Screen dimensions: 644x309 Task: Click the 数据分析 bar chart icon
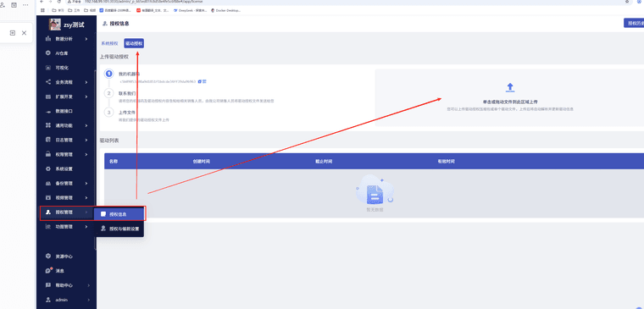coord(48,39)
